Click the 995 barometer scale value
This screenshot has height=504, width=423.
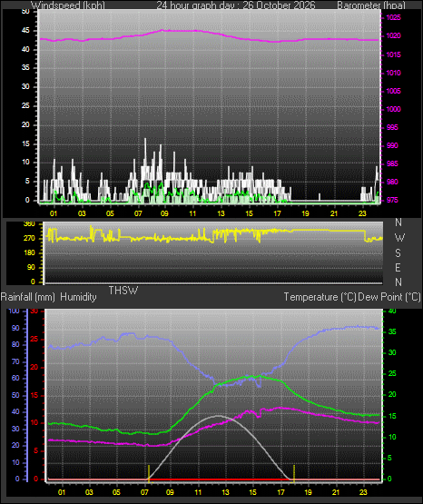pyautogui.click(x=392, y=128)
